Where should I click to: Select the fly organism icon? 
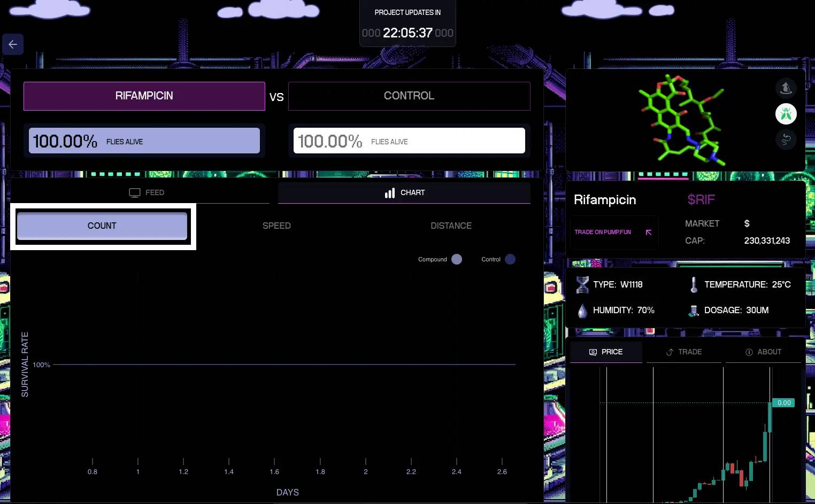786,114
